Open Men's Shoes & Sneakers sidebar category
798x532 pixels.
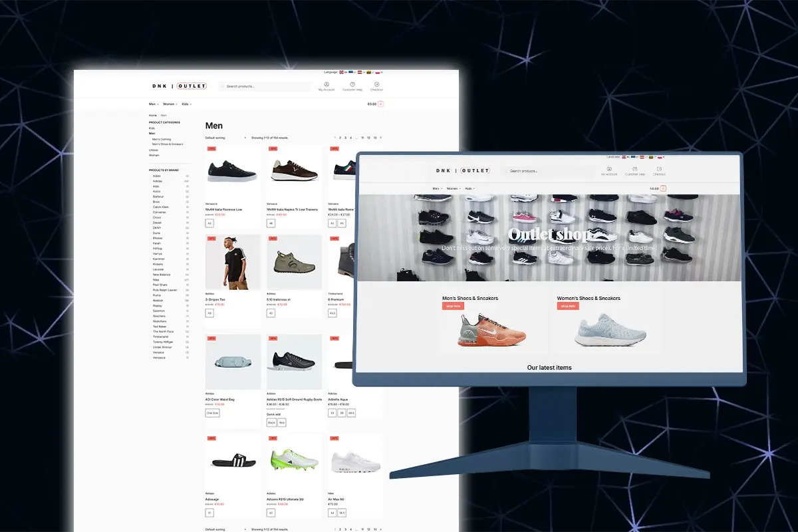[168, 144]
